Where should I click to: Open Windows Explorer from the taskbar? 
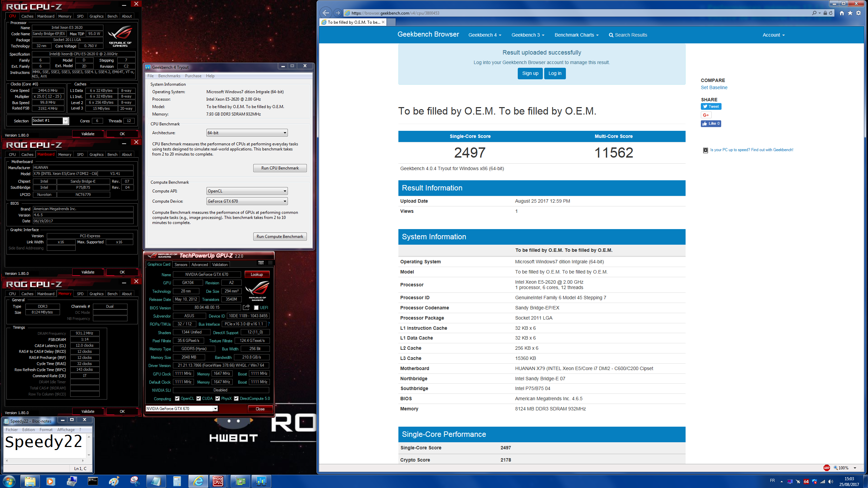tap(30, 481)
